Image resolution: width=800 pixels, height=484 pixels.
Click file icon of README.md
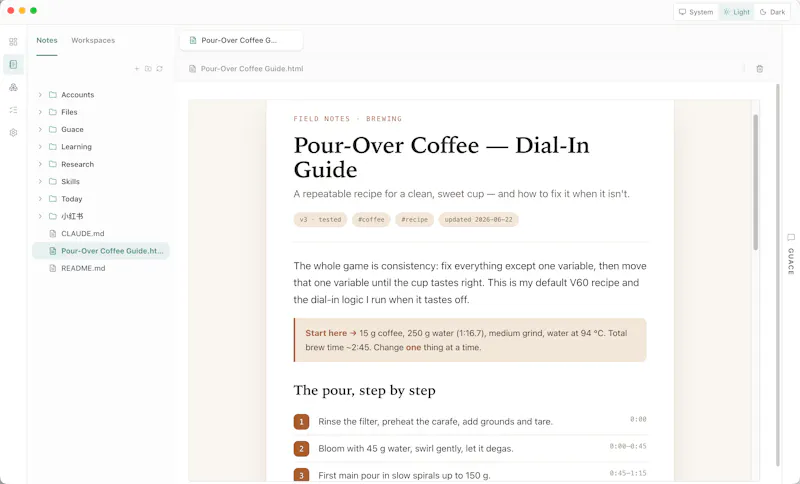tap(53, 268)
